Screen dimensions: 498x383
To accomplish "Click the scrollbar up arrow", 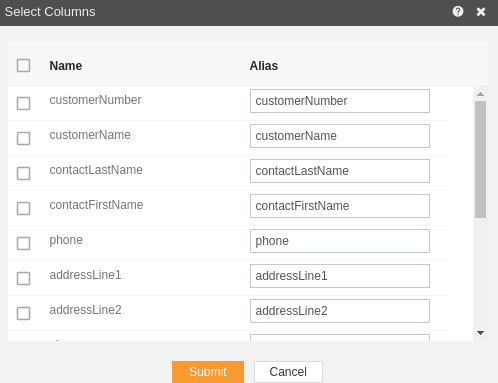I will [480, 94].
